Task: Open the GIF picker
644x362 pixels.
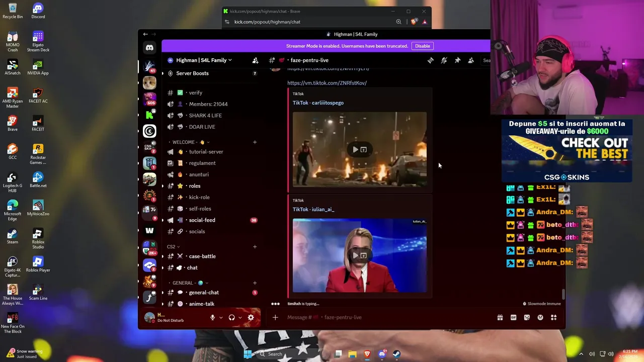Action: (x=513, y=317)
